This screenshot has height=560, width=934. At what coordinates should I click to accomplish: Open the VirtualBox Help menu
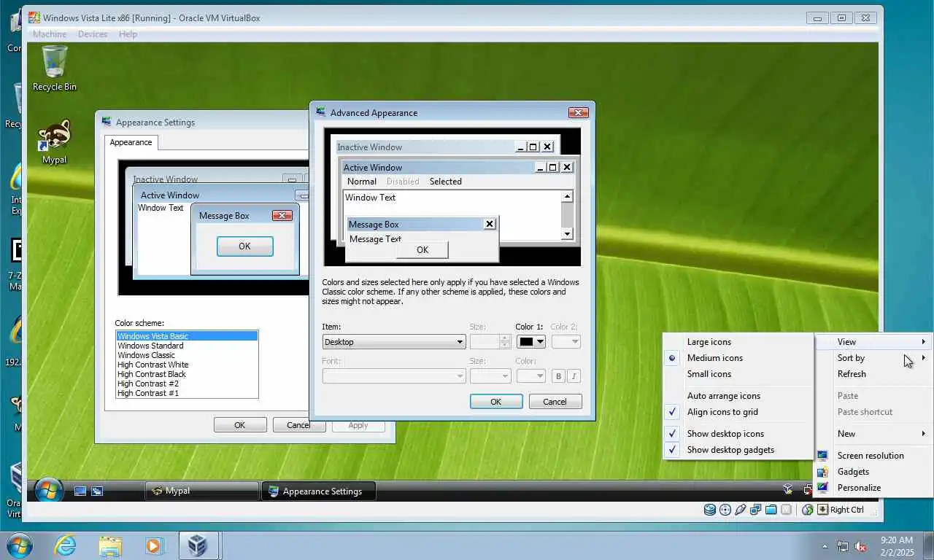point(128,34)
